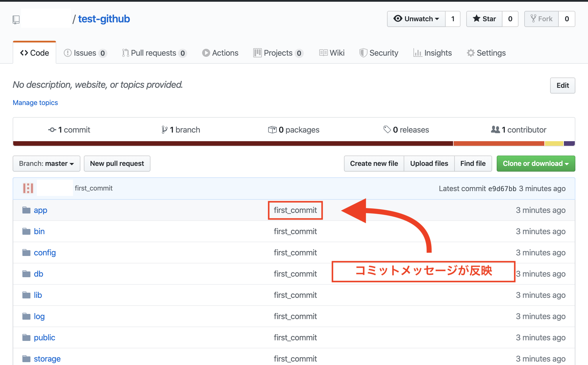
Task: Open latest commit hash e9d67bb
Action: coord(502,189)
